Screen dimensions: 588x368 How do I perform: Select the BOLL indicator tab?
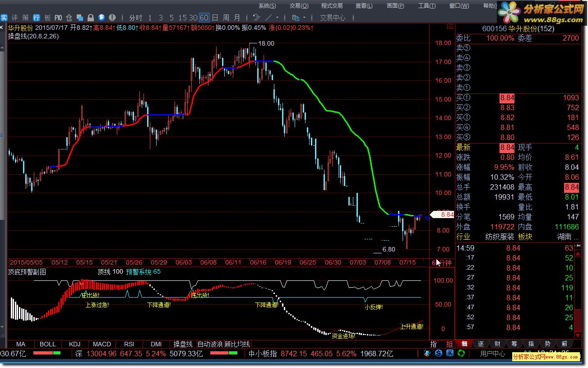click(x=48, y=344)
